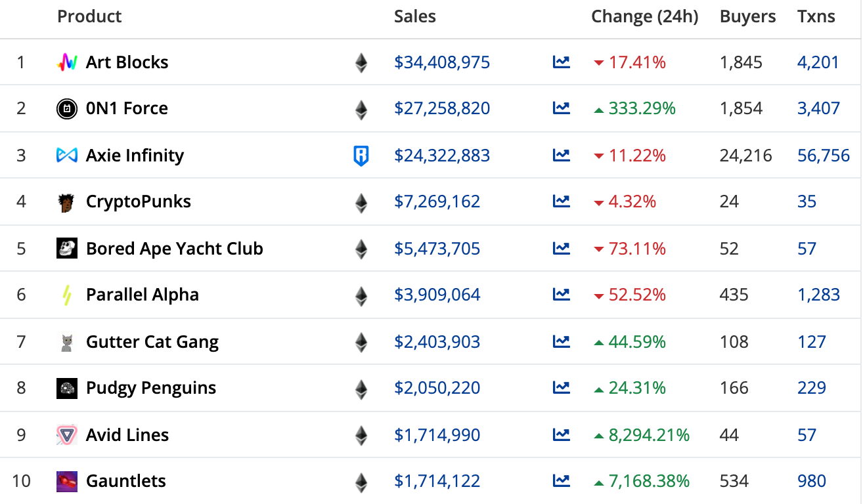This screenshot has height=504, width=863.
Task: Click the 333.29% change value
Action: pyautogui.click(x=642, y=108)
